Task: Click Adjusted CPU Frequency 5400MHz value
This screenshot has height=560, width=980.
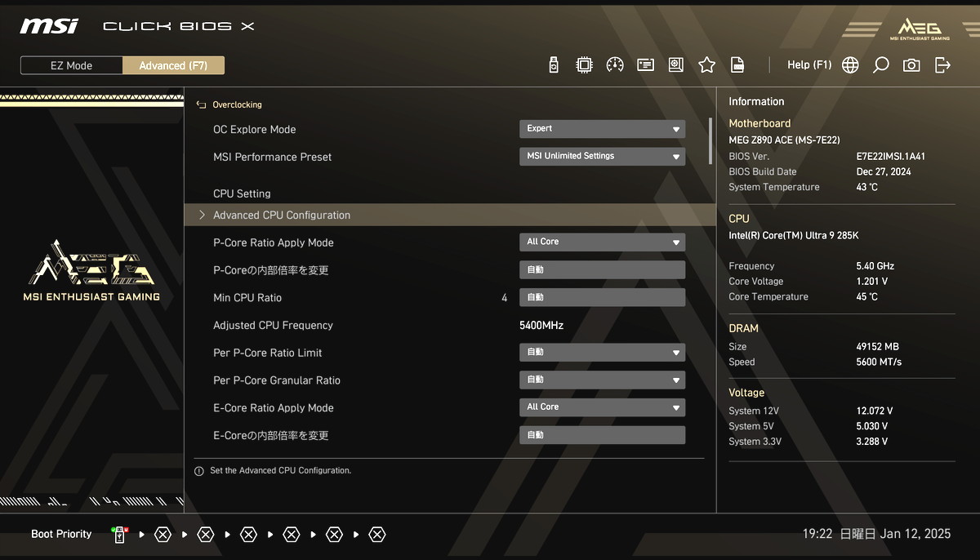Action: coord(541,325)
